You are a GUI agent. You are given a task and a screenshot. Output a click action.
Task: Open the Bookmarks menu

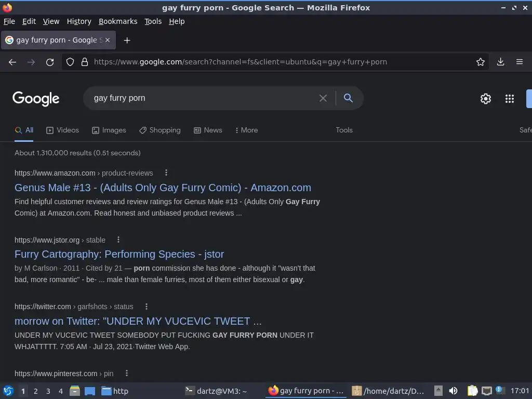[118, 21]
